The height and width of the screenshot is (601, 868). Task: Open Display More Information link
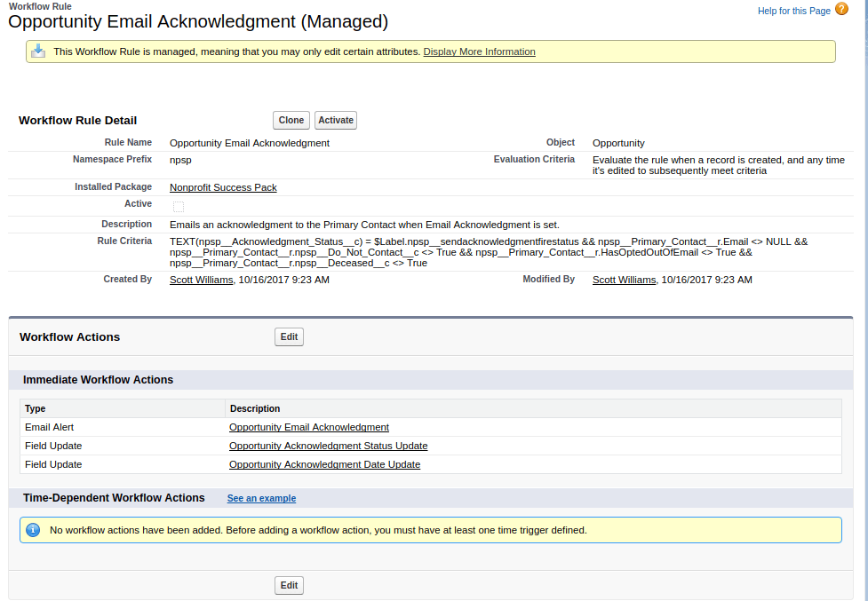point(479,51)
